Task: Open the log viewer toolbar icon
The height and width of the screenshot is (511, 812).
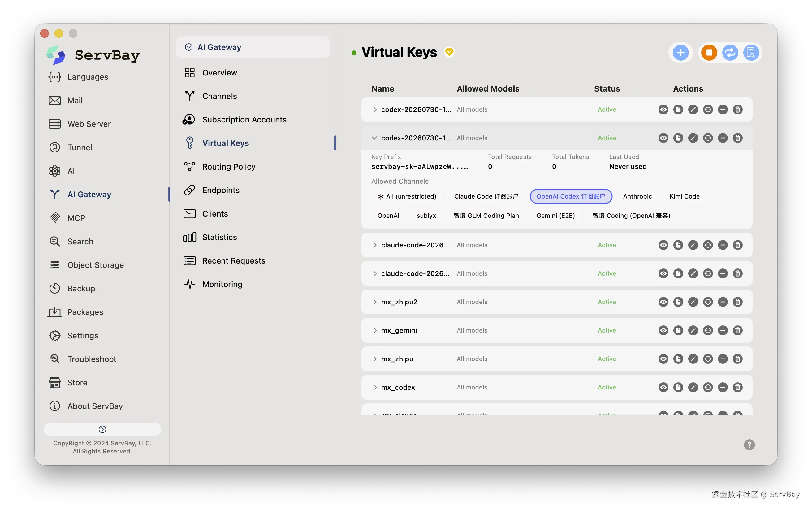Action: click(x=751, y=53)
